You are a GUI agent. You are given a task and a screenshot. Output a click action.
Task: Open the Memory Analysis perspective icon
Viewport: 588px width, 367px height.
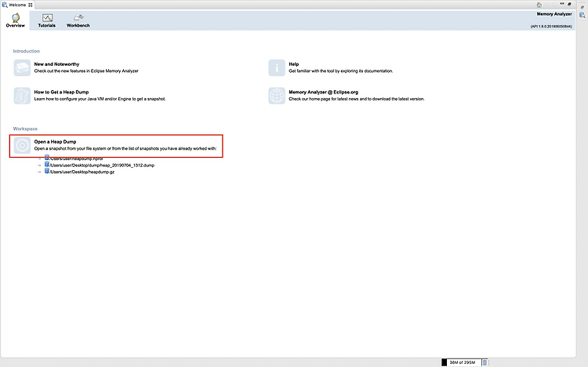point(583,15)
